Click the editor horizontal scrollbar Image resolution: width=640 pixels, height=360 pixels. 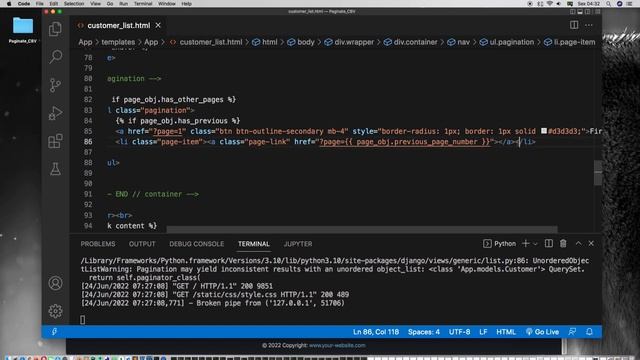(x=362, y=230)
